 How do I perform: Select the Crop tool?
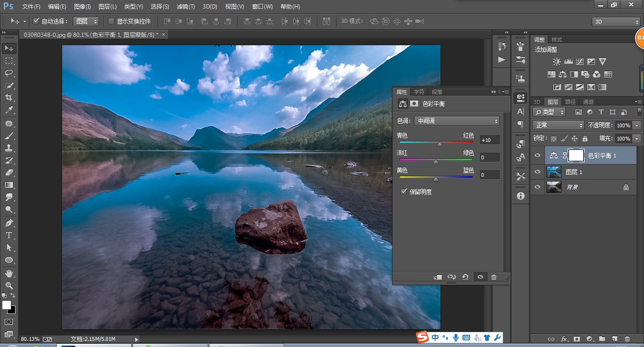(9, 98)
